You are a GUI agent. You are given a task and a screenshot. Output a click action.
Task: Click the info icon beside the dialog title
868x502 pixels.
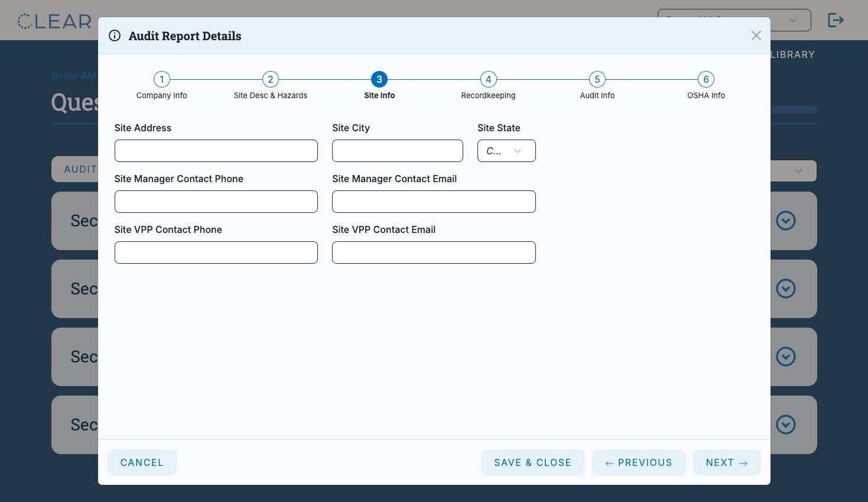click(x=115, y=35)
